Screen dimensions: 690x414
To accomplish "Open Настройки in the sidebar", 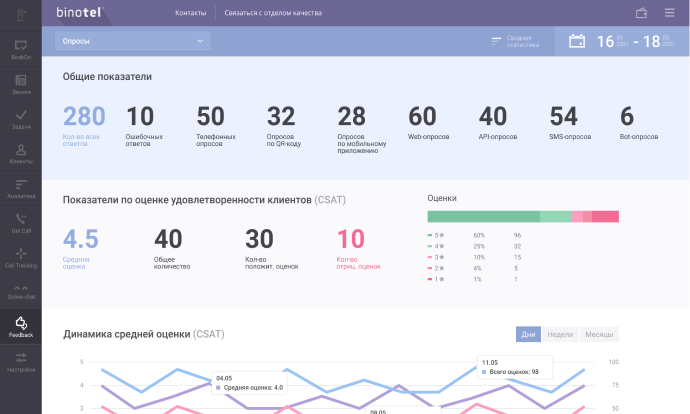I will (x=20, y=362).
